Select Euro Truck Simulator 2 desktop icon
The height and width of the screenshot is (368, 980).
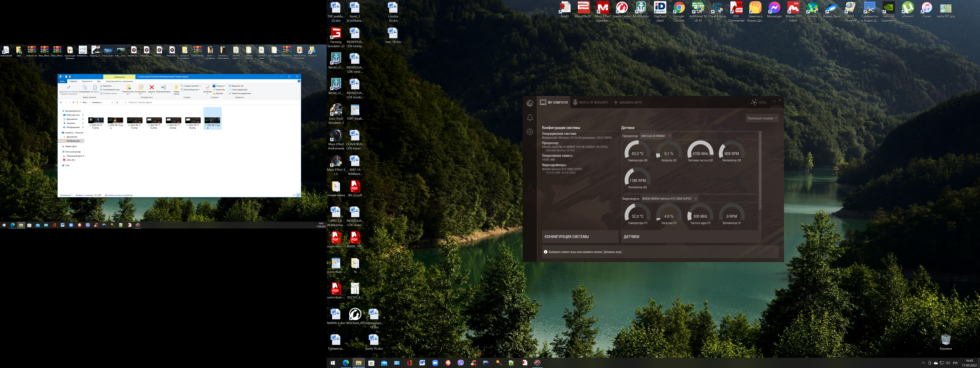point(336,114)
